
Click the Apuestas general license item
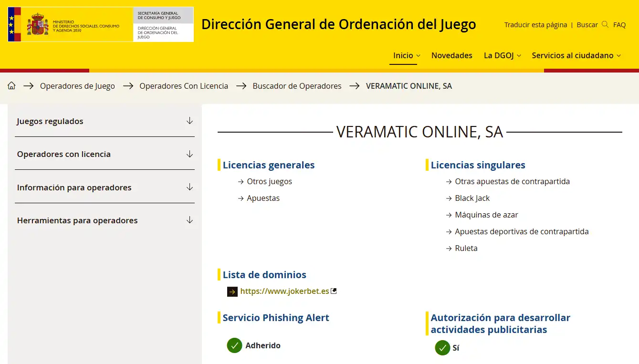coord(263,198)
